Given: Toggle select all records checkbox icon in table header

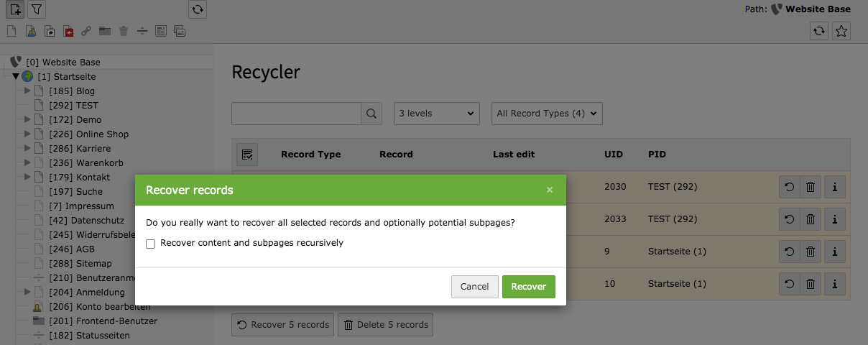Looking at the screenshot, I should [x=247, y=155].
